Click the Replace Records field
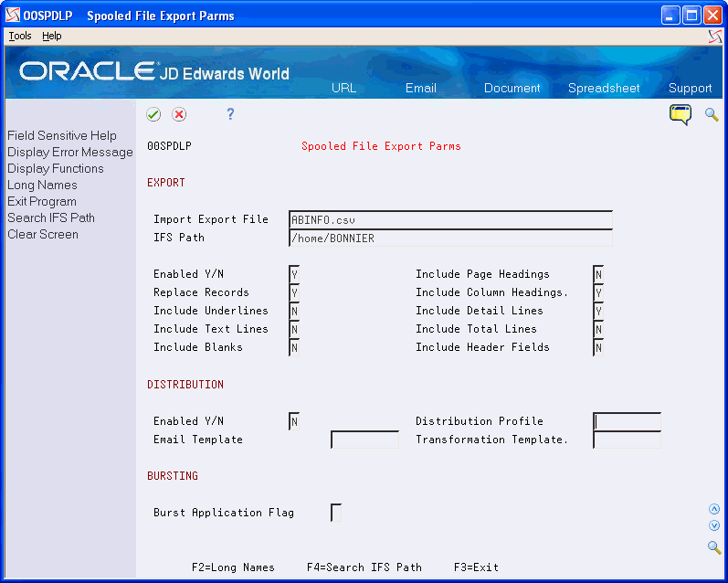 point(294,292)
